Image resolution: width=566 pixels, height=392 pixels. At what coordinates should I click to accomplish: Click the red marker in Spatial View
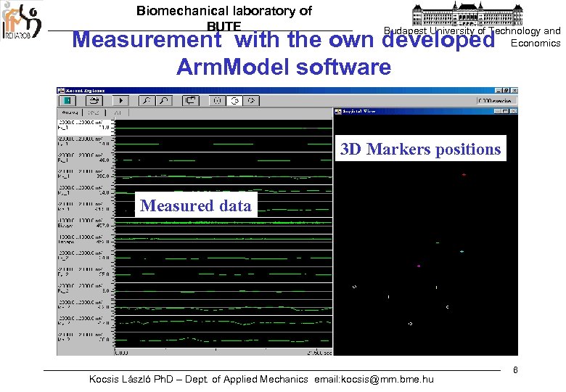[x=464, y=175]
